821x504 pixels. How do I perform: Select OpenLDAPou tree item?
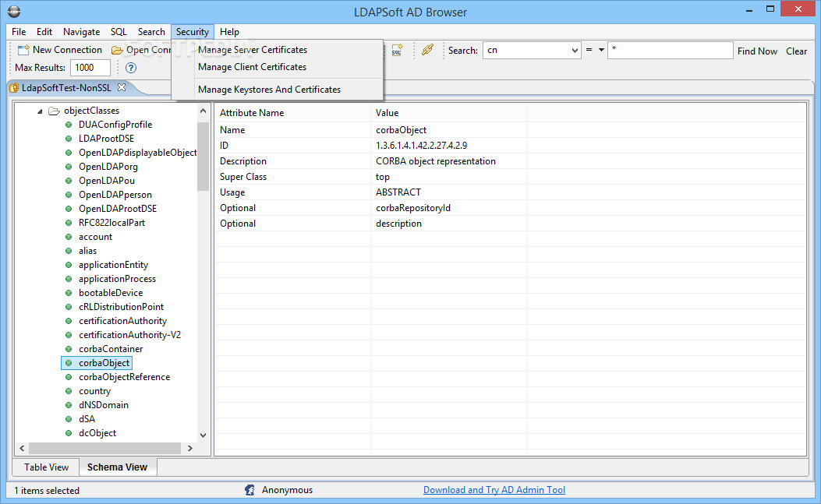pyautogui.click(x=107, y=181)
